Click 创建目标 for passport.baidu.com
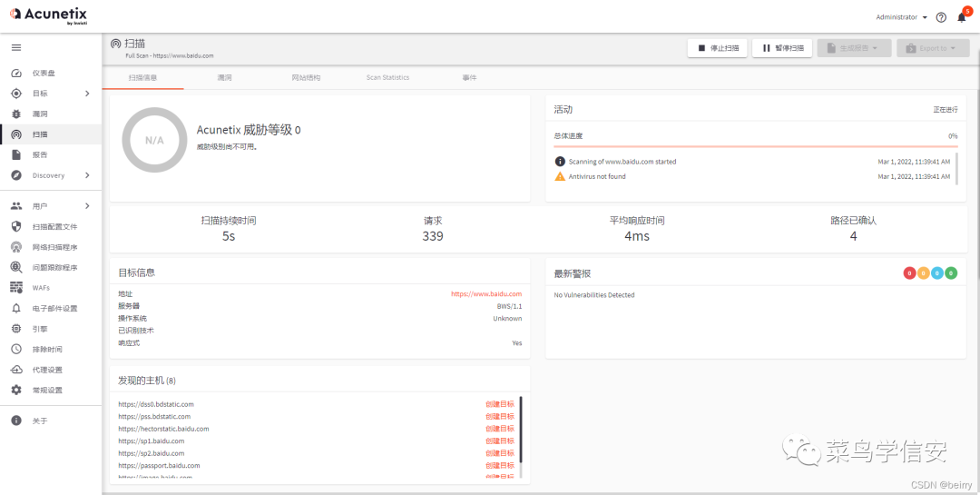 point(500,466)
